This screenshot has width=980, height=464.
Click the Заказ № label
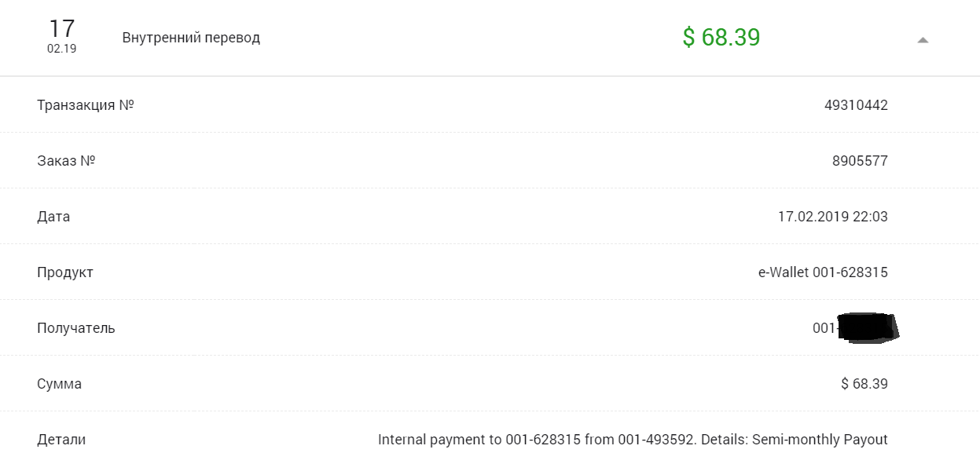(66, 161)
